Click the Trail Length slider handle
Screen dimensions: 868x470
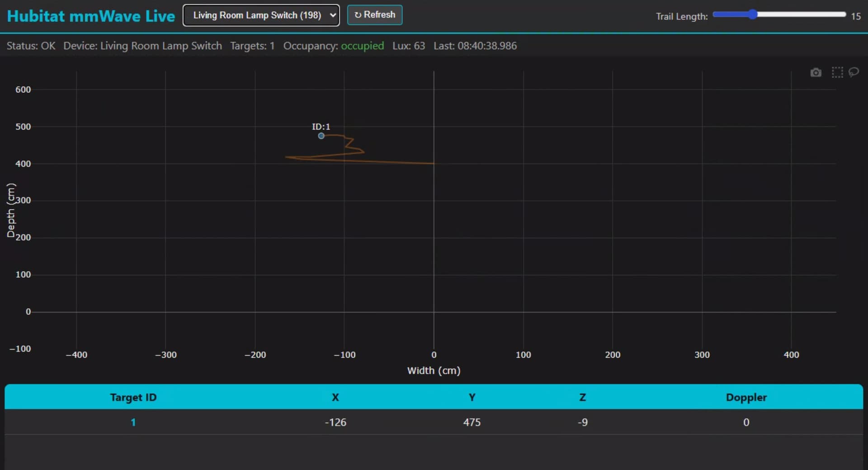pyautogui.click(x=752, y=14)
